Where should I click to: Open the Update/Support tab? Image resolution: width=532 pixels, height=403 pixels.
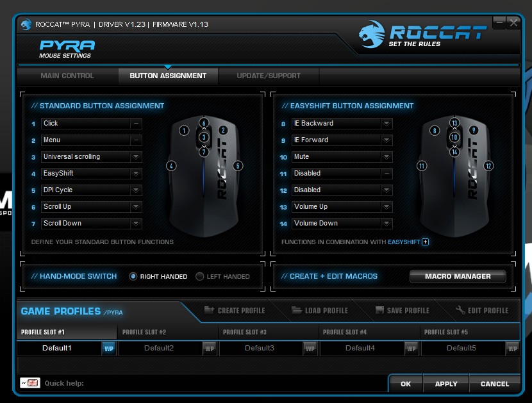click(269, 76)
